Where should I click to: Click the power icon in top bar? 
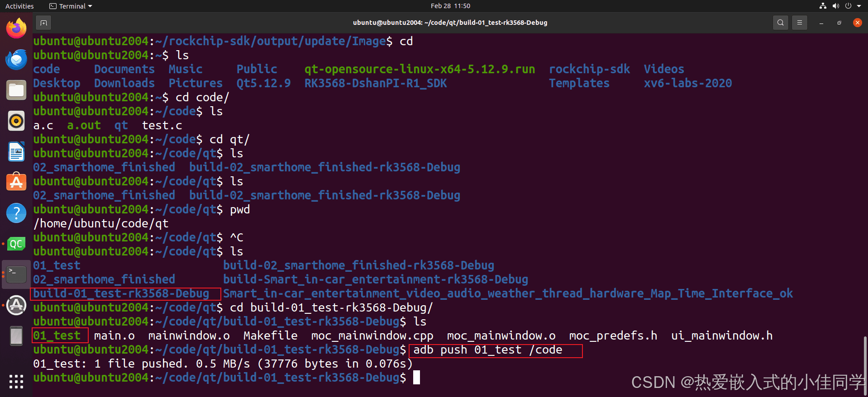coord(848,6)
